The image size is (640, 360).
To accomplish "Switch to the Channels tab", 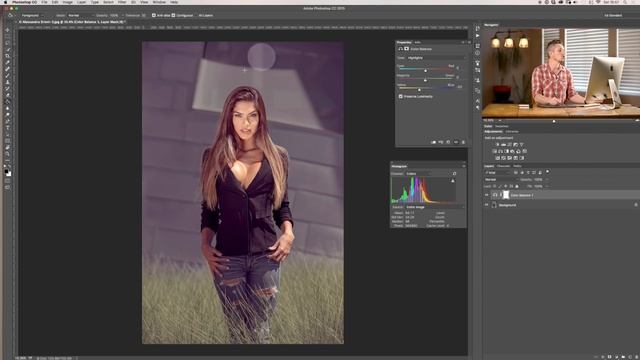I will pyautogui.click(x=503, y=166).
